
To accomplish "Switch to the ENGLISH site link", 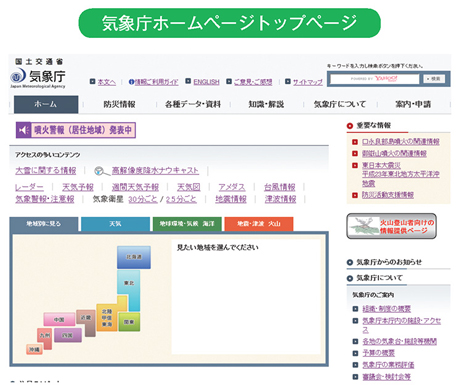I will coord(206,82).
